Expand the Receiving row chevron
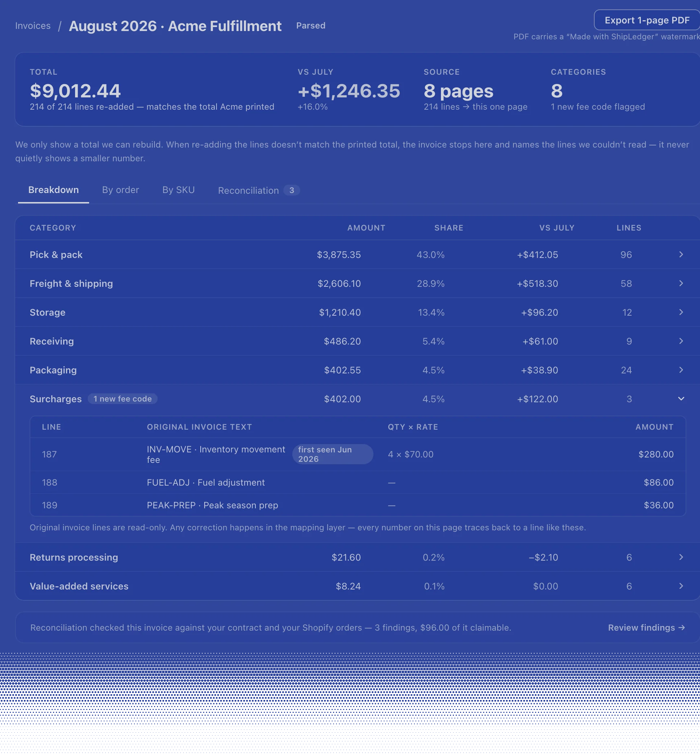 [x=681, y=341]
